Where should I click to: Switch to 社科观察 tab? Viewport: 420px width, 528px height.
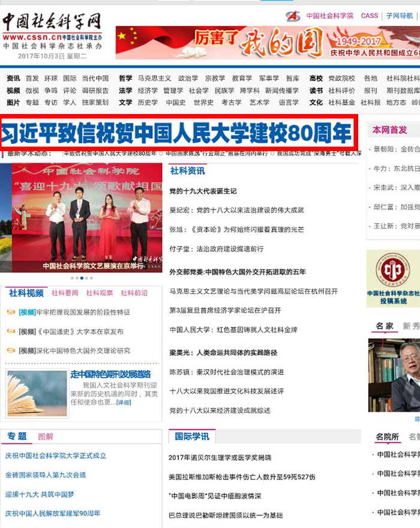[100, 293]
